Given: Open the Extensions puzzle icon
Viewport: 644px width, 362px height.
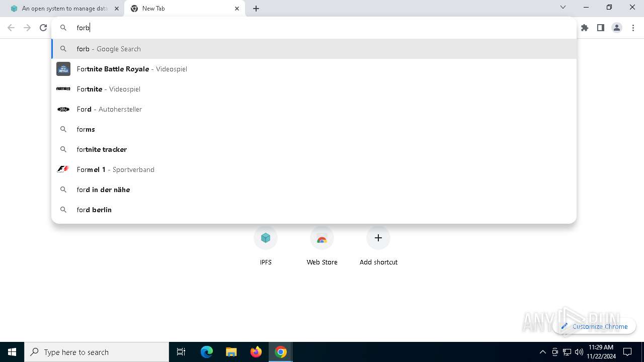Looking at the screenshot, I should (x=585, y=28).
